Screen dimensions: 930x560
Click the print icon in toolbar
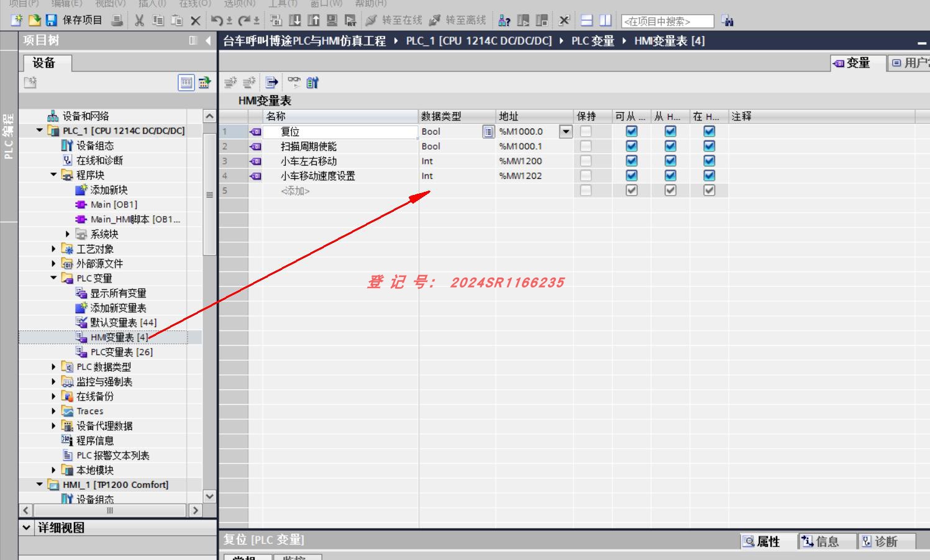pos(117,20)
